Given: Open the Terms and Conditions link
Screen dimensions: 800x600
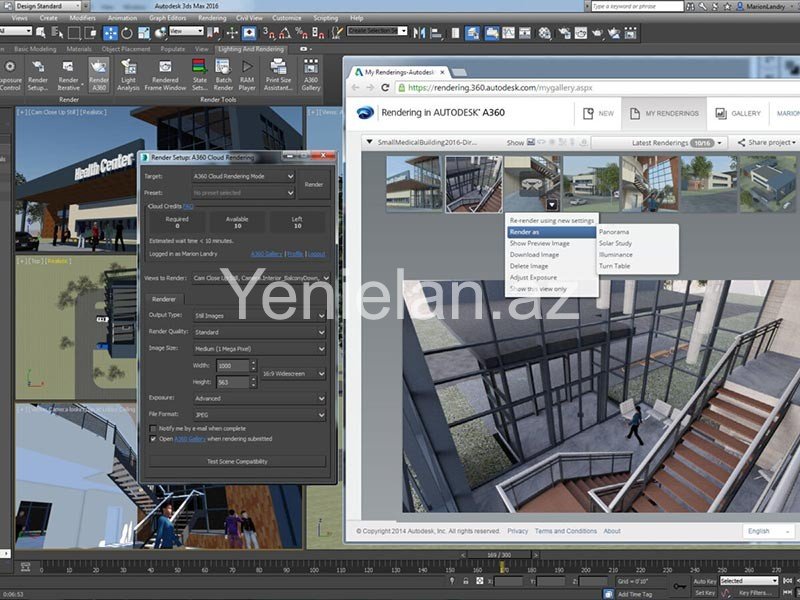Looking at the screenshot, I should pos(565,531).
